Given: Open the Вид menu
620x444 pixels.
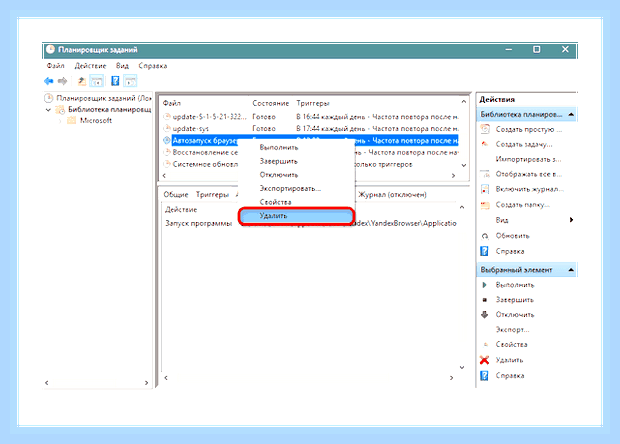Looking at the screenshot, I should pos(122,66).
